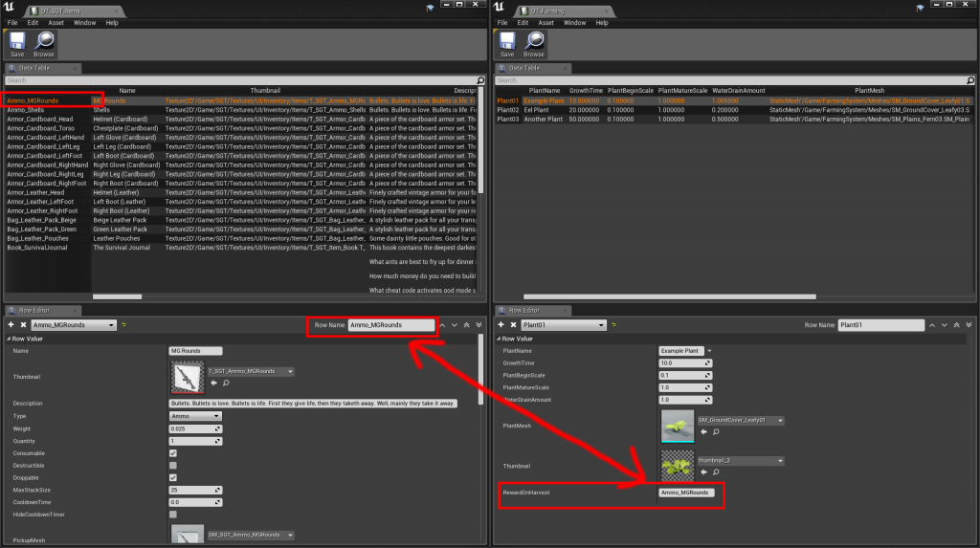Move Plant01 row to the top using double-up arrows
Viewport: 980px width, 548px height.
(x=958, y=325)
